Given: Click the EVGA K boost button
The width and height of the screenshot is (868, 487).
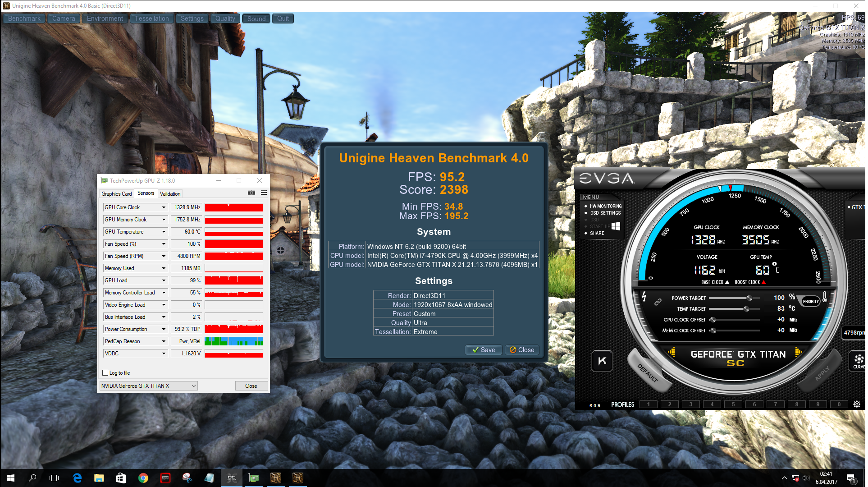Looking at the screenshot, I should click(x=603, y=361).
